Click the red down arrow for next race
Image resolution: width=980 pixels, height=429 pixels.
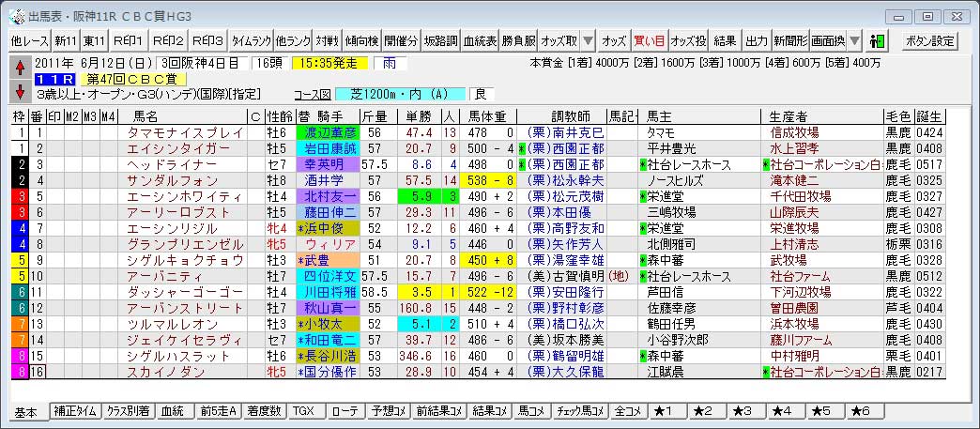pos(20,90)
